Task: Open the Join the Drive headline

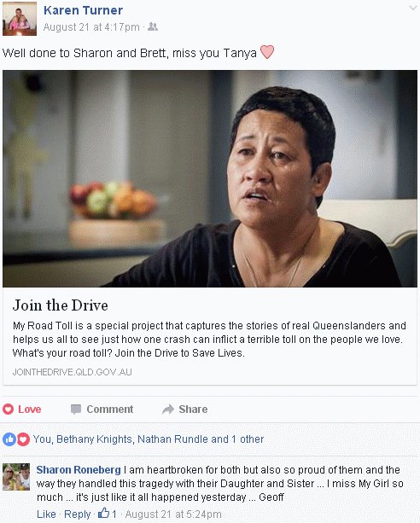Action: 61,305
